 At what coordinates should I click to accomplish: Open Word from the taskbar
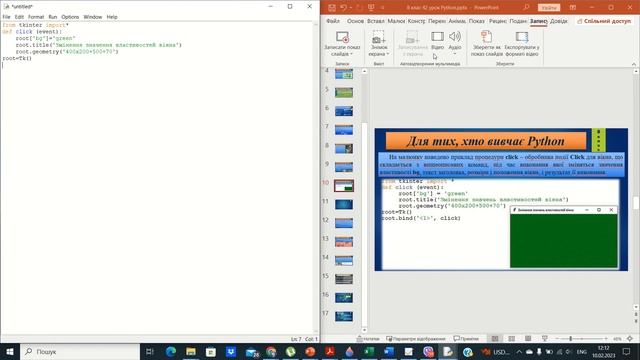389,351
